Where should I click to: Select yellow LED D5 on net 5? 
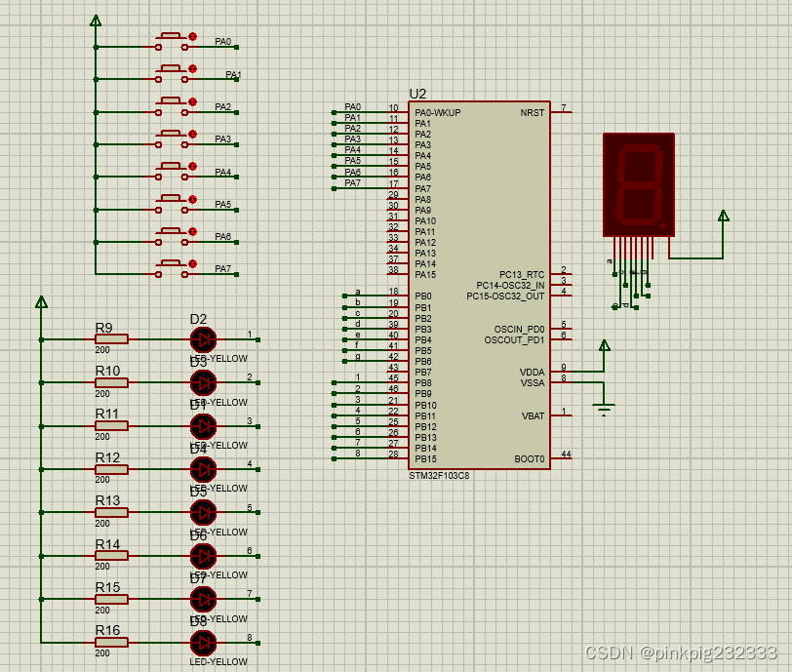pyautogui.click(x=204, y=512)
